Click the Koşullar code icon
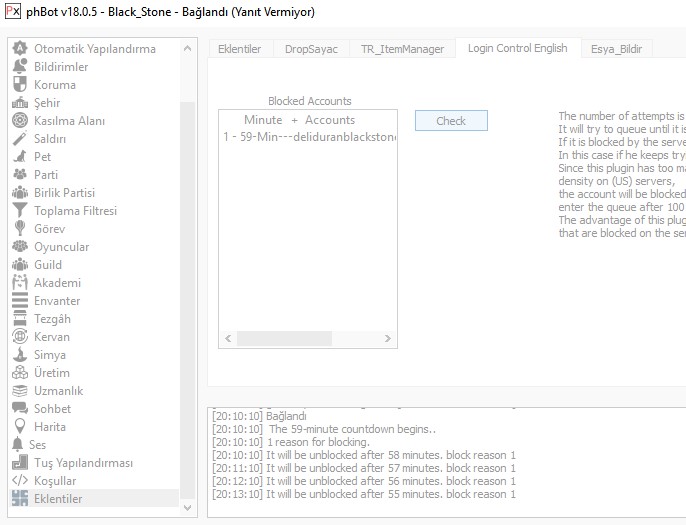Viewport: 686px width, 525px height. (x=18, y=480)
